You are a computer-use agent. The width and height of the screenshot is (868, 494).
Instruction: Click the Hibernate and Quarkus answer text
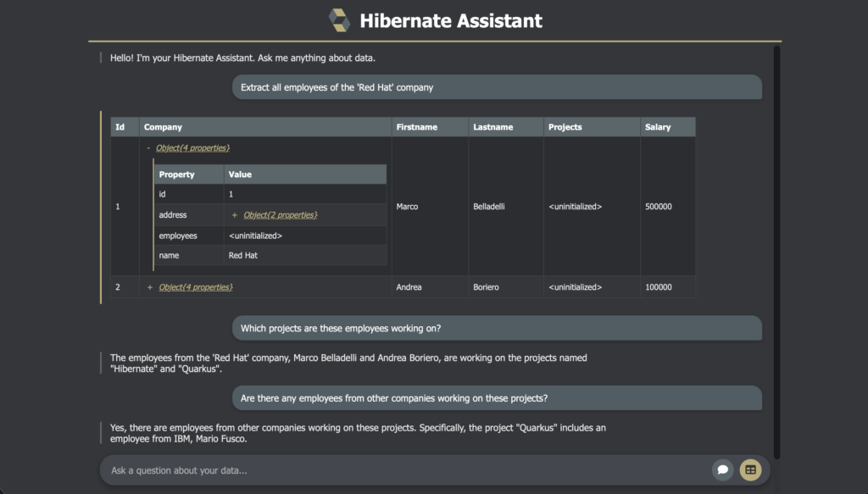point(348,364)
